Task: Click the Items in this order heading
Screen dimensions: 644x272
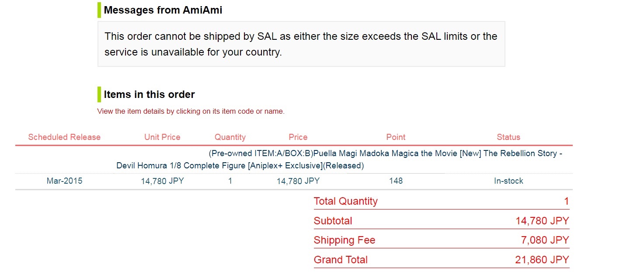Action: [x=149, y=94]
